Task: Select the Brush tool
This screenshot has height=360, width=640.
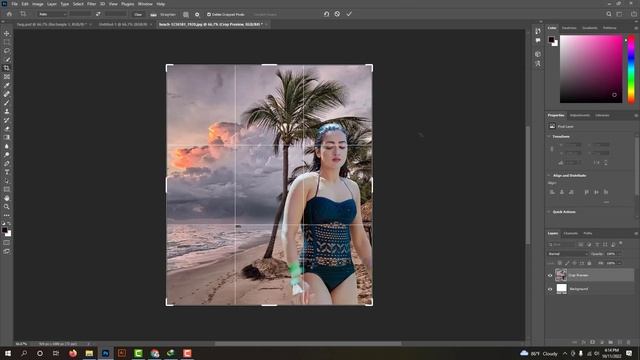Action: pyautogui.click(x=7, y=103)
